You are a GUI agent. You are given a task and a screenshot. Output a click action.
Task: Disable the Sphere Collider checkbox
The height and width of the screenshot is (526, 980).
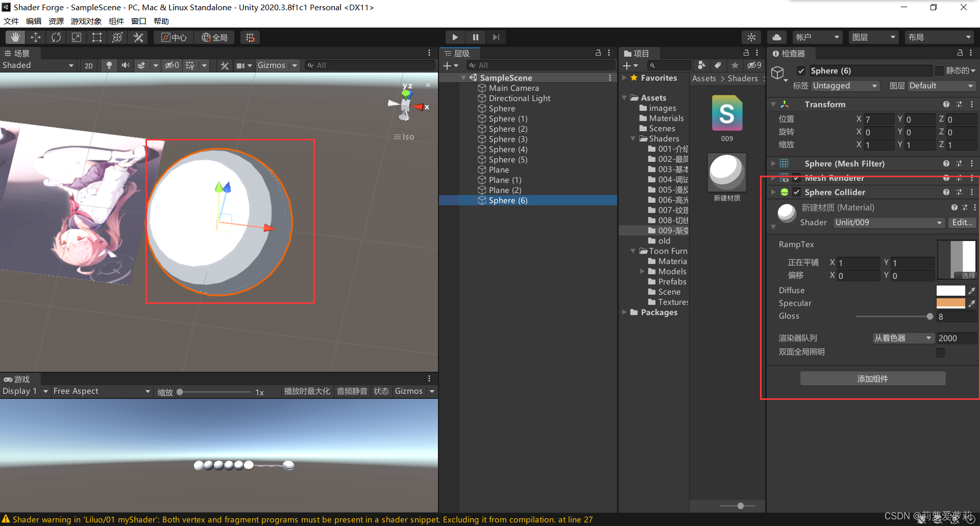pyautogui.click(x=796, y=192)
